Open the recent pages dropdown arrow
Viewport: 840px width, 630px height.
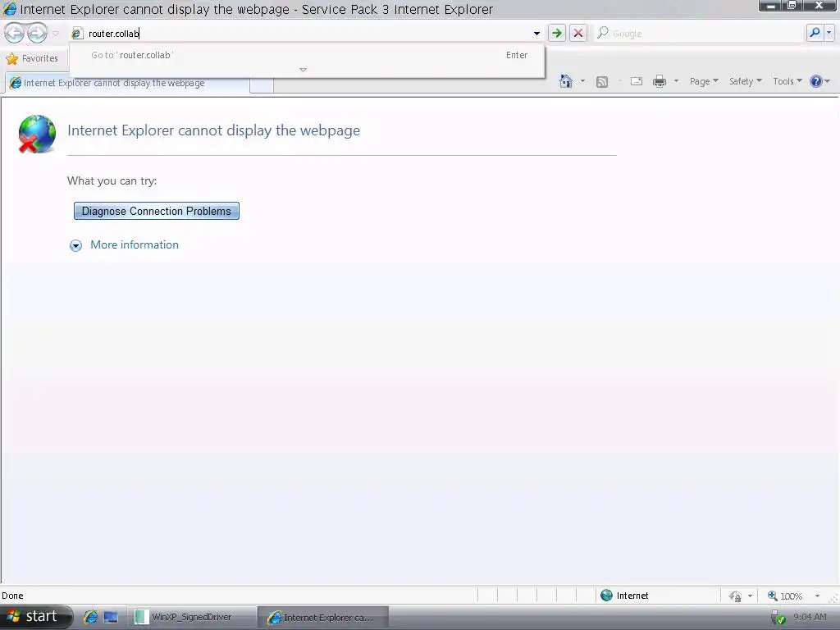[x=55, y=34]
